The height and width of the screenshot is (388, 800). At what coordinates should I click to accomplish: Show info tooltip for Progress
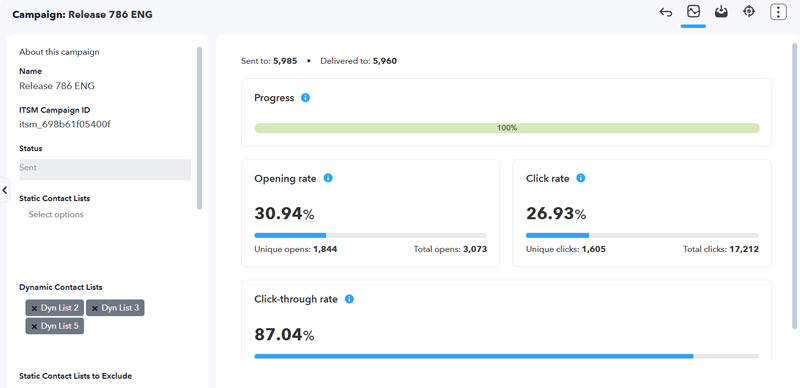[305, 98]
